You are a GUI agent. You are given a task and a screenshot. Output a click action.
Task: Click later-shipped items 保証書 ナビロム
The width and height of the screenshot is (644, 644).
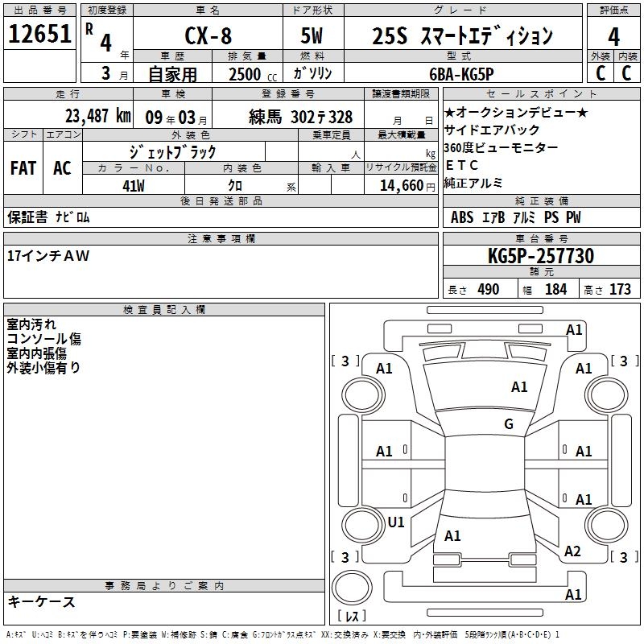[x=48, y=217]
